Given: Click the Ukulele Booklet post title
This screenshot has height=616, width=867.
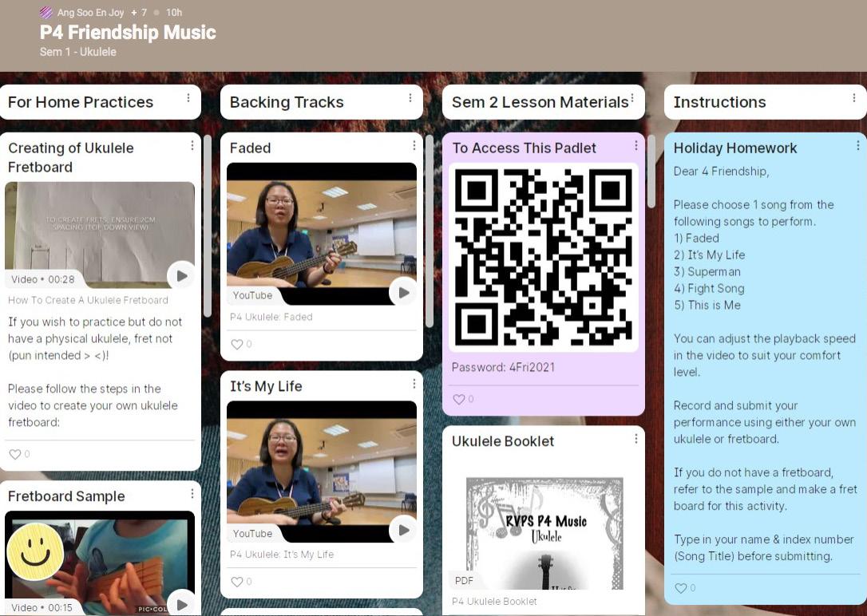Looking at the screenshot, I should pos(503,441).
